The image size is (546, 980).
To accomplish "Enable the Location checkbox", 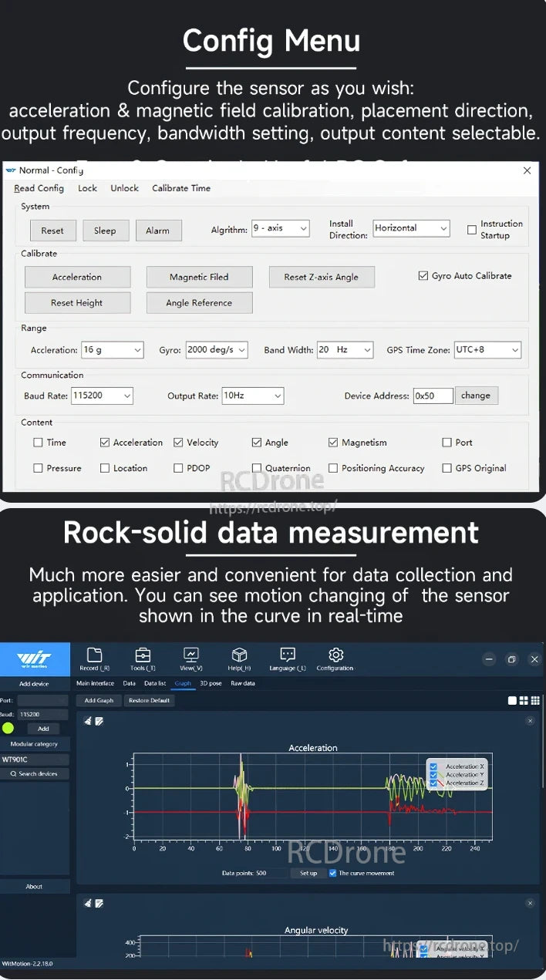I will click(105, 468).
